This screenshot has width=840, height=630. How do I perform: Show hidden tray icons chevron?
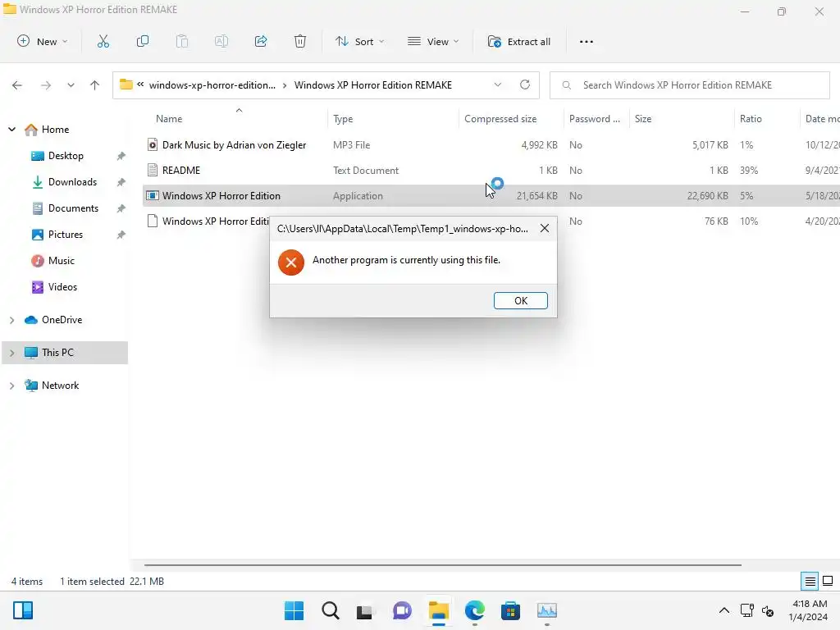(x=724, y=610)
